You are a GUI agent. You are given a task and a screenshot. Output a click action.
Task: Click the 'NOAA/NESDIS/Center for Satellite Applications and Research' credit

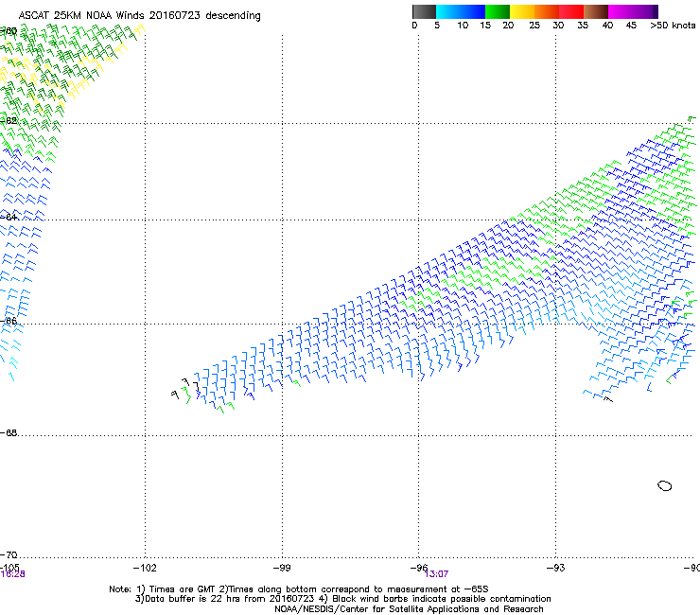coord(409,609)
